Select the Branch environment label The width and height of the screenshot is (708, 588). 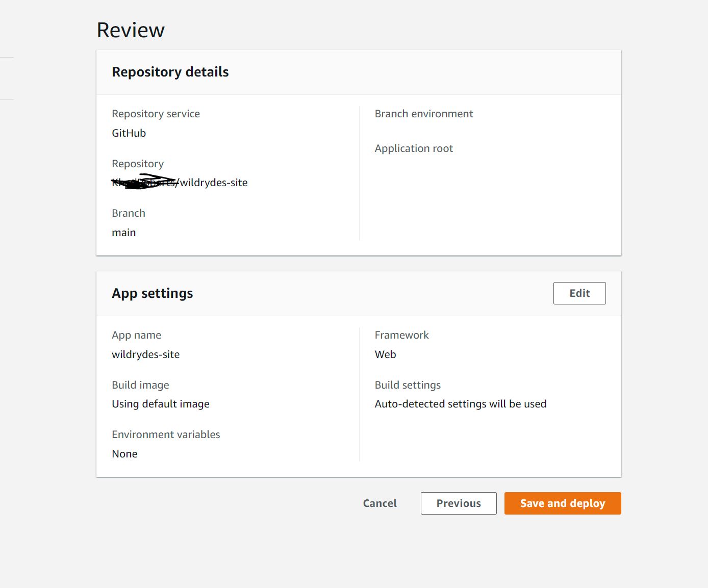tap(423, 113)
